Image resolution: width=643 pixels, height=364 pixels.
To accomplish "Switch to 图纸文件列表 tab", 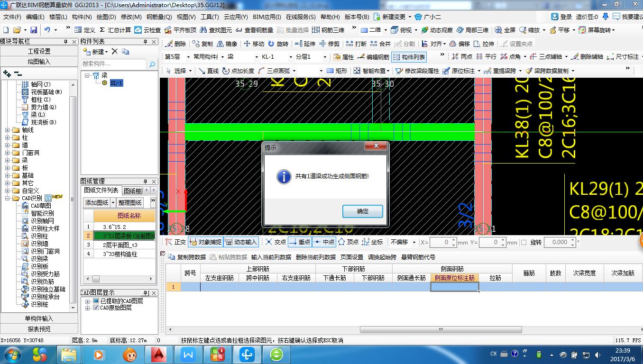I will click(x=101, y=190).
